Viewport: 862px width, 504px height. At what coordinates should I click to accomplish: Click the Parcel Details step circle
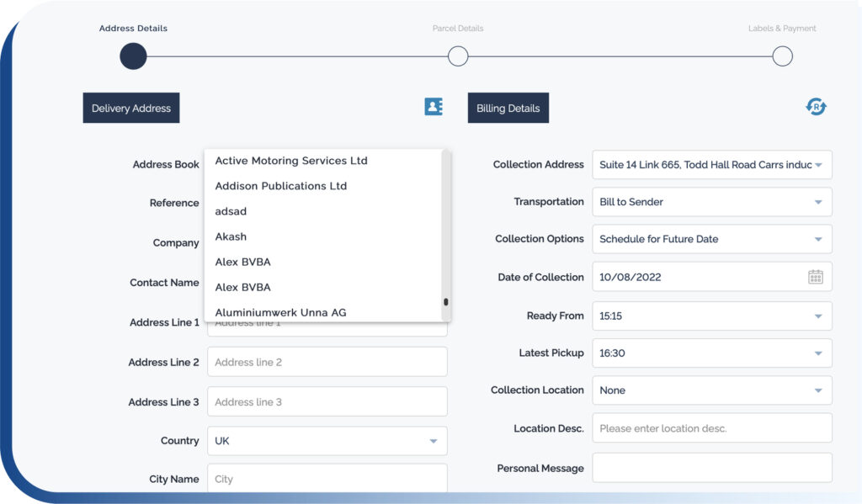pos(458,56)
